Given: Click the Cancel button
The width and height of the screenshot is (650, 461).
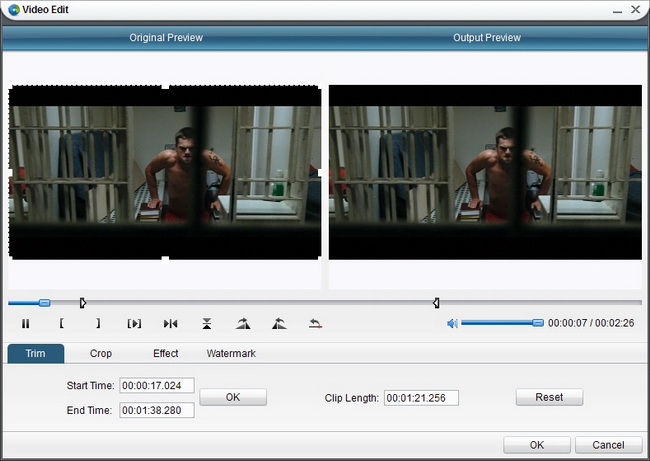Looking at the screenshot, I should (x=608, y=445).
